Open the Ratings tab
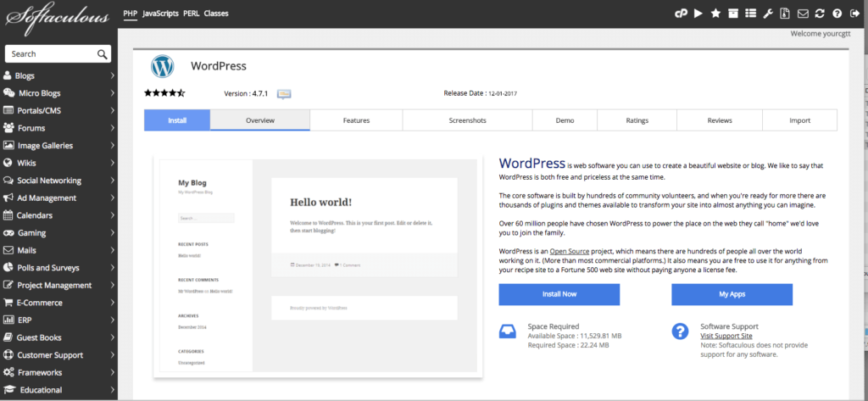 (637, 120)
